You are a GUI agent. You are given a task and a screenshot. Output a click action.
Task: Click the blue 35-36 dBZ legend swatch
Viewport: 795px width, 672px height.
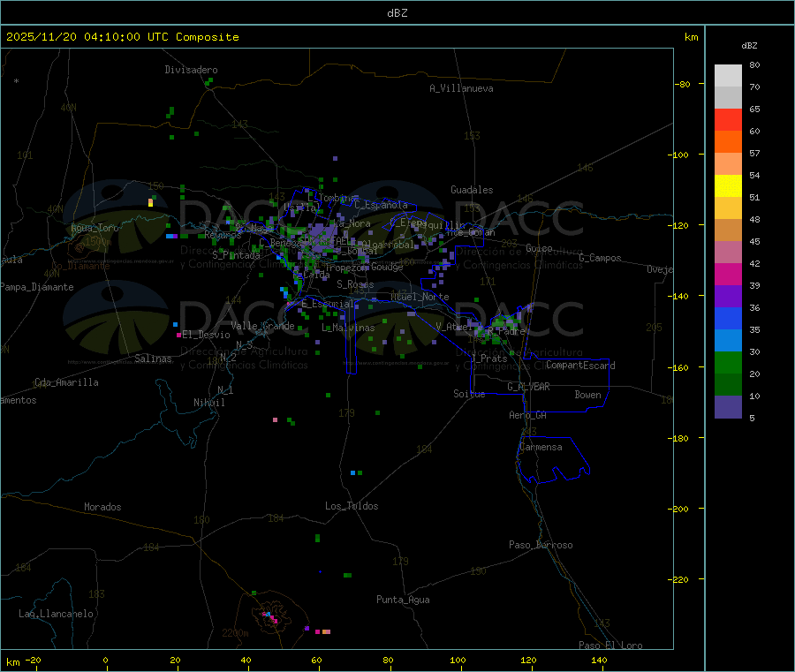click(x=728, y=318)
